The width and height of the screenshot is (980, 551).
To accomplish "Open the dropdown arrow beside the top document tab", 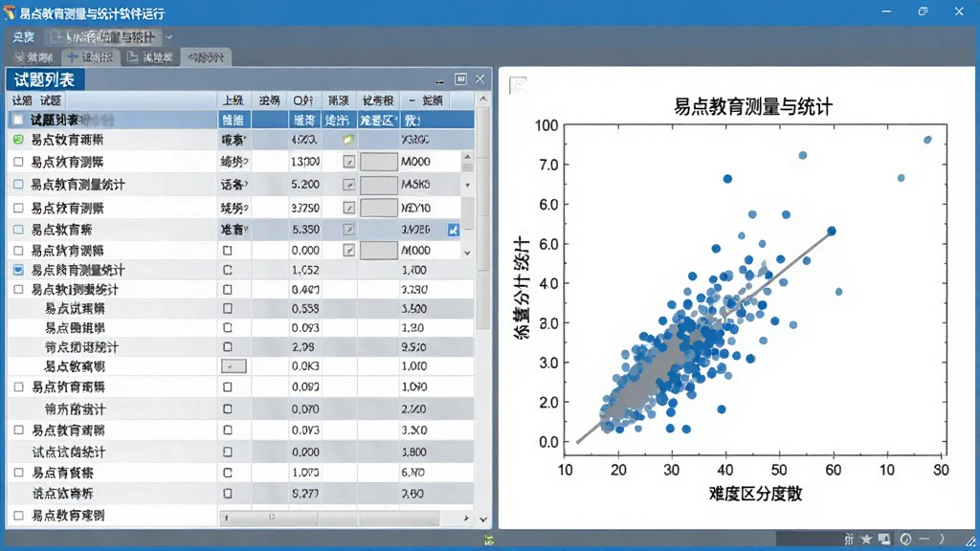I will 168,37.
